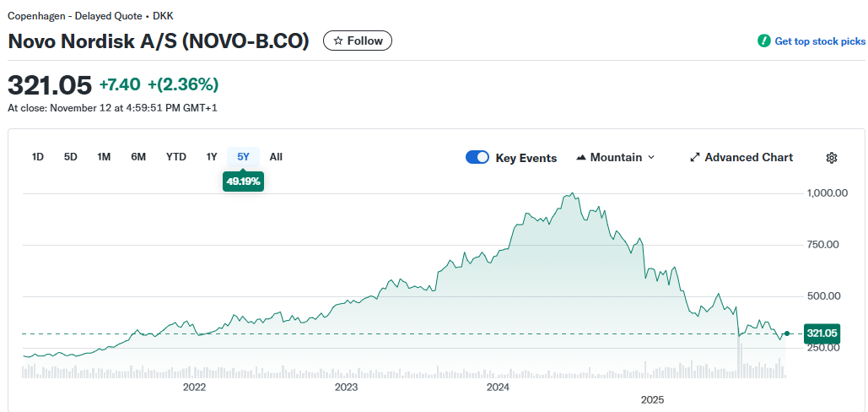The width and height of the screenshot is (868, 412).
Task: Expand the Mountain chart type dropdown arrow
Action: tap(651, 157)
